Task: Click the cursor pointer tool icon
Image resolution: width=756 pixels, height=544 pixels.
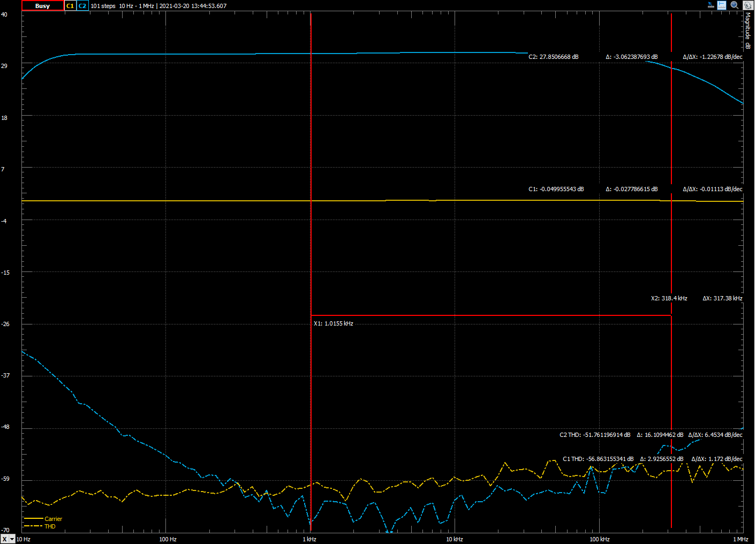Action: point(710,5)
